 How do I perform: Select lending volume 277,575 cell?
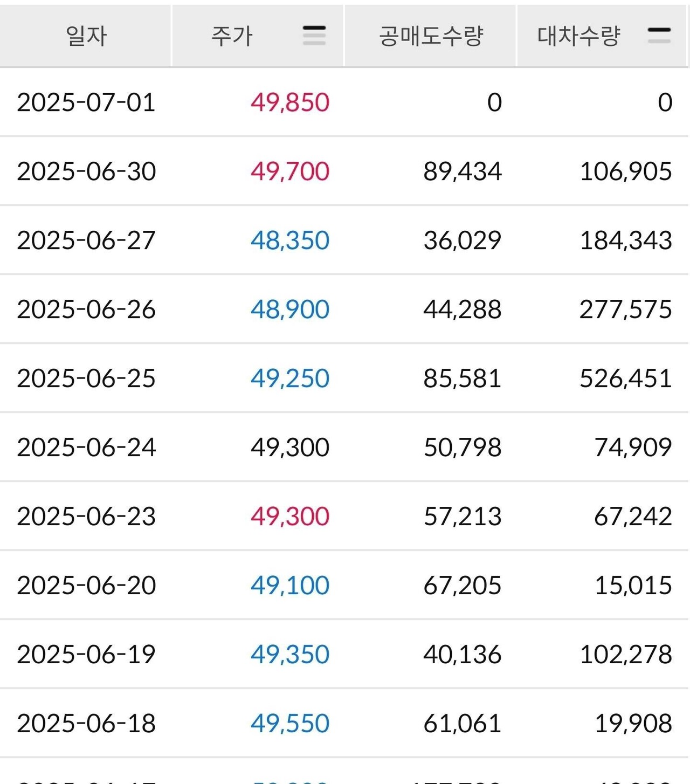(x=625, y=310)
